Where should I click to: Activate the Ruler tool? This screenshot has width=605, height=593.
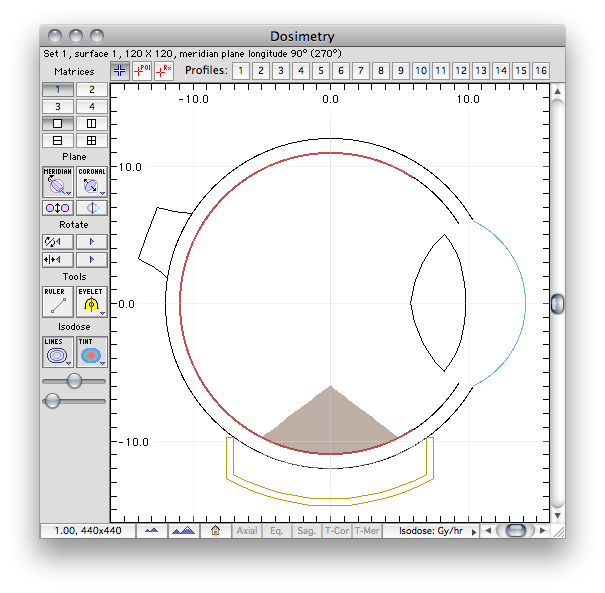57,302
